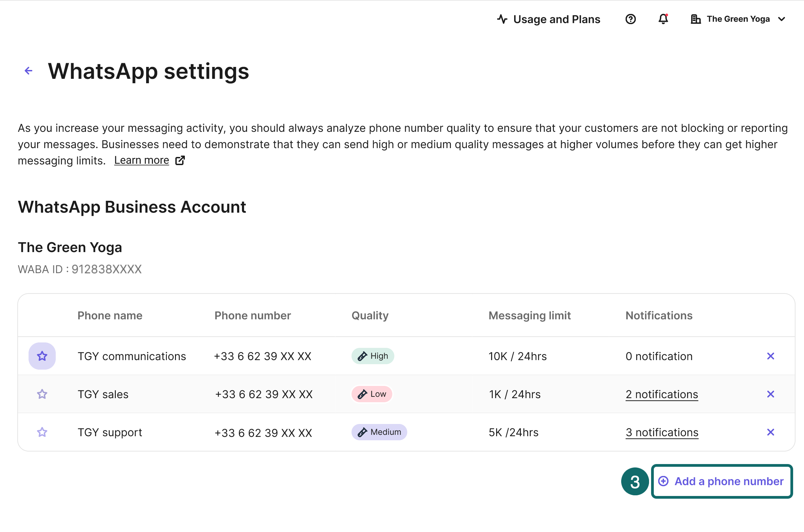Screen dimensions: 804x532
Task: Go back using the arrow beside WhatsApp settings
Action: [x=29, y=71]
